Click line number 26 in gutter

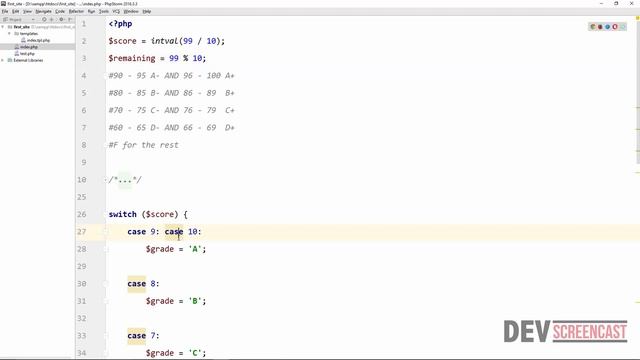click(82, 214)
